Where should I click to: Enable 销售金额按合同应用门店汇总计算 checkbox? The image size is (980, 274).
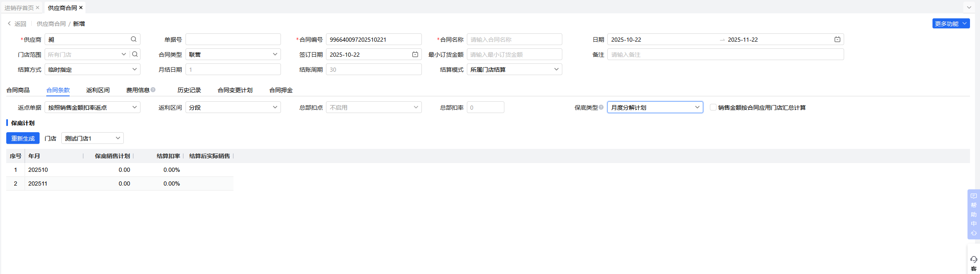point(713,107)
